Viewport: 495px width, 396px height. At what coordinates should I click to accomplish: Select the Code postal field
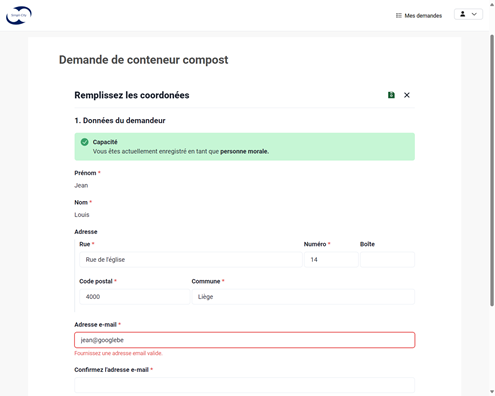point(135,296)
